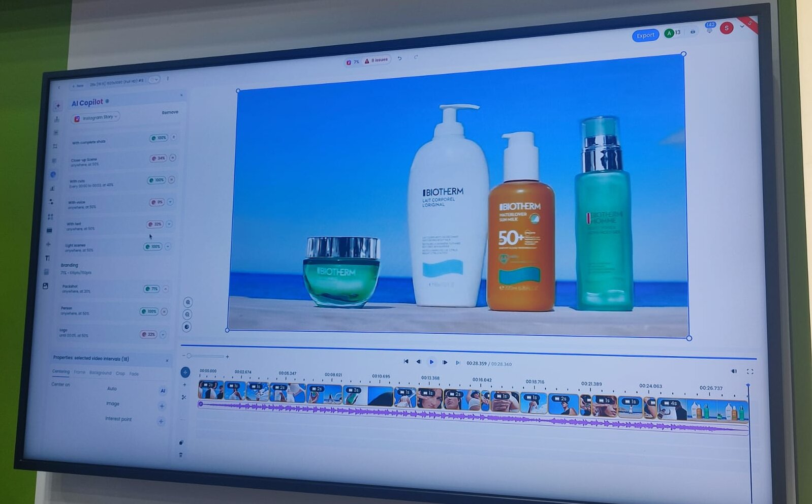The height and width of the screenshot is (504, 812).
Task: Add an Interest point centering target
Action: 161,421
